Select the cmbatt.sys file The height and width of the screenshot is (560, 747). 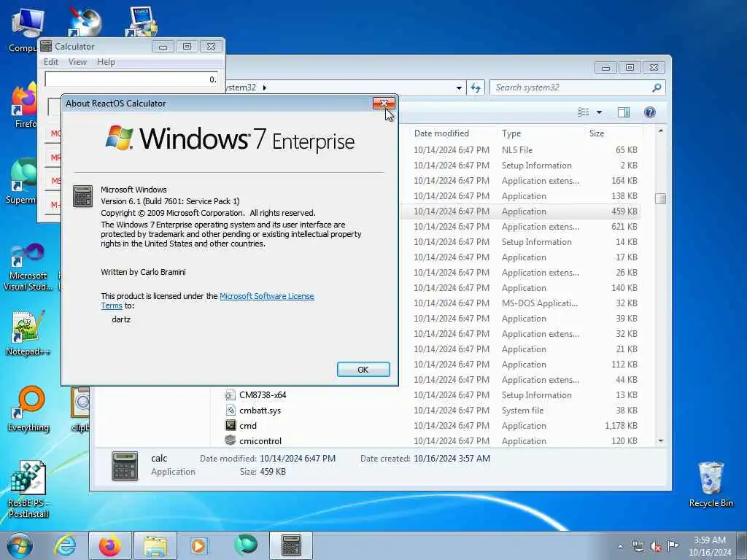click(260, 411)
